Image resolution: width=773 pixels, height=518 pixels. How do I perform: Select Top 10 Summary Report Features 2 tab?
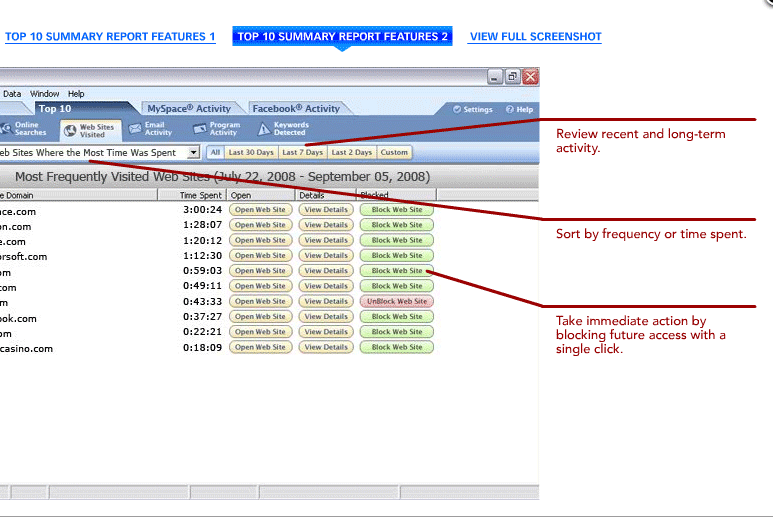[x=342, y=36]
